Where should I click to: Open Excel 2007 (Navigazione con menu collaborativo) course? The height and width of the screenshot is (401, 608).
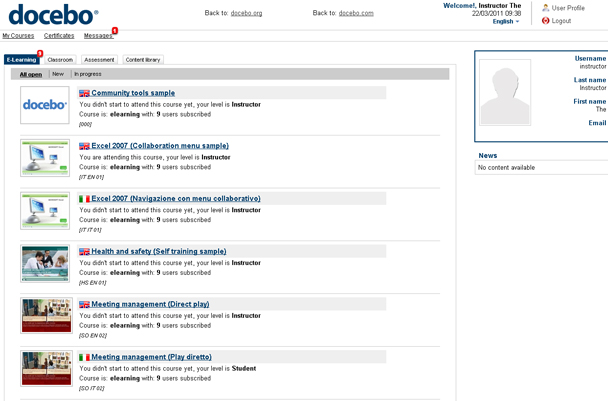(176, 199)
